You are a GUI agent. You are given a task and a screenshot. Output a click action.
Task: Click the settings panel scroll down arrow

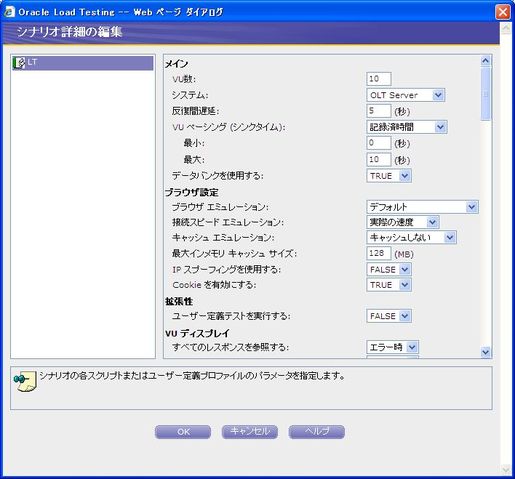[486, 352]
